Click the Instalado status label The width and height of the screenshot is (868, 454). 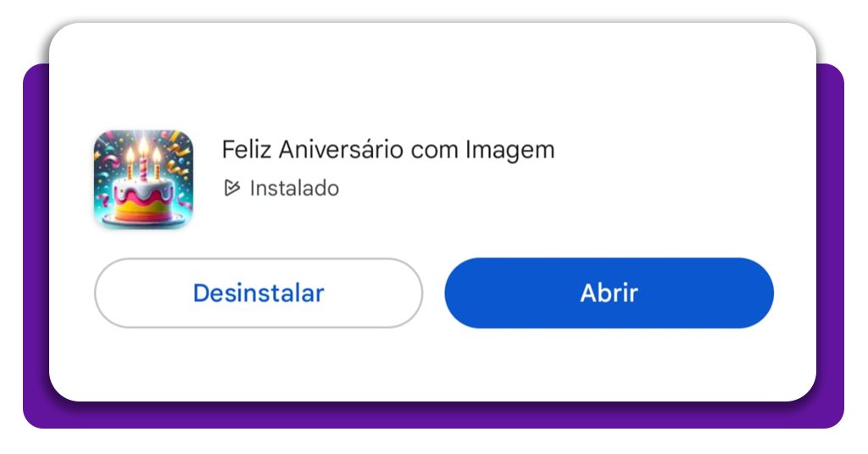click(294, 188)
